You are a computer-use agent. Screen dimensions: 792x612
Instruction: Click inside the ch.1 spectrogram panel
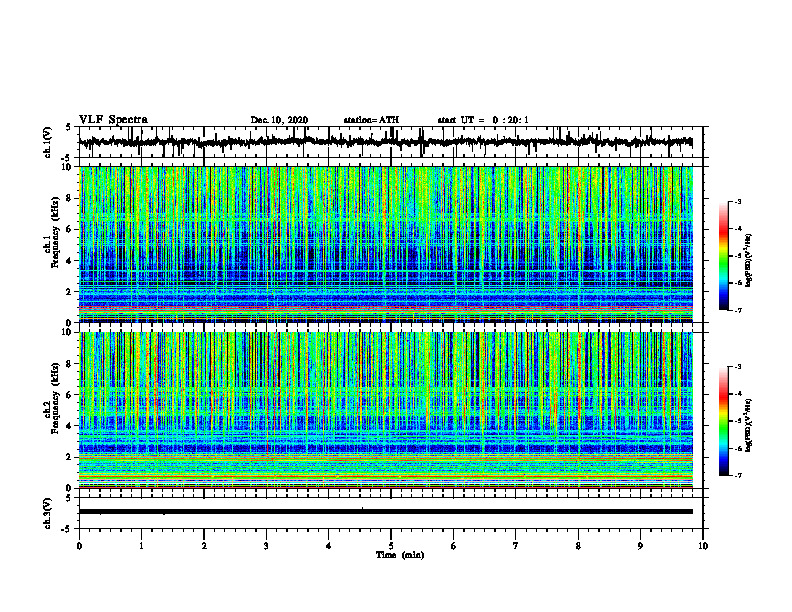[x=386, y=244]
